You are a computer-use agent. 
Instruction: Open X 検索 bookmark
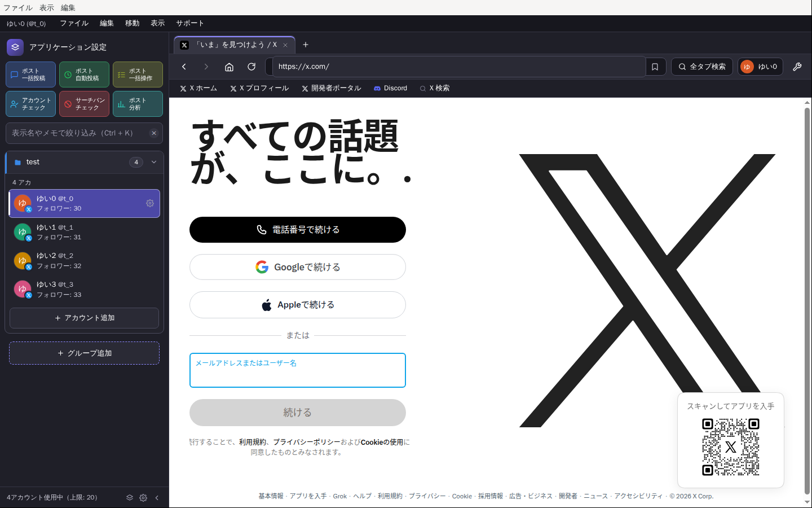click(434, 88)
